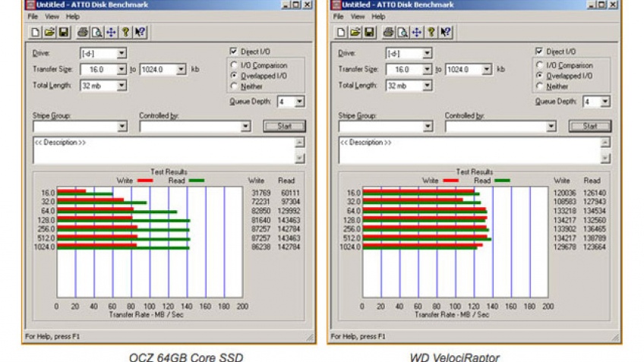Open Drive dropdown in right window
Viewport: 644px width, 362px height.
(x=427, y=53)
